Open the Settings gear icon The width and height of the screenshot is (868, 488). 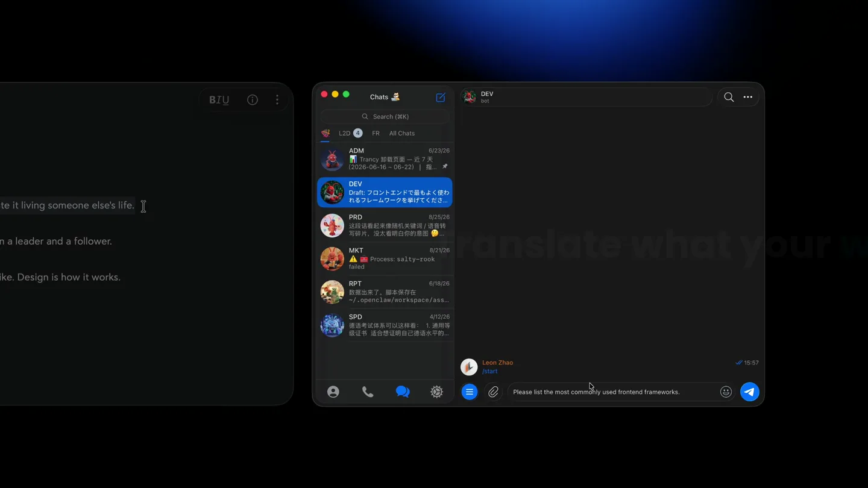coord(437,392)
